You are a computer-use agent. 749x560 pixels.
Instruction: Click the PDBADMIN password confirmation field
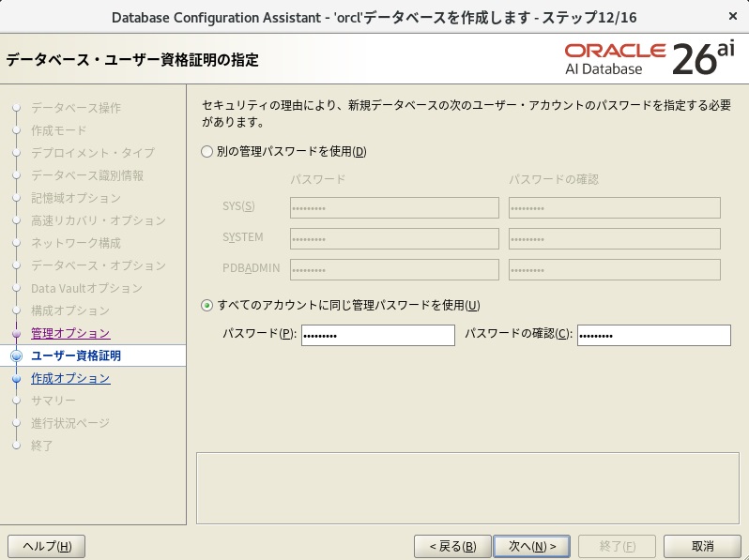[x=614, y=270]
